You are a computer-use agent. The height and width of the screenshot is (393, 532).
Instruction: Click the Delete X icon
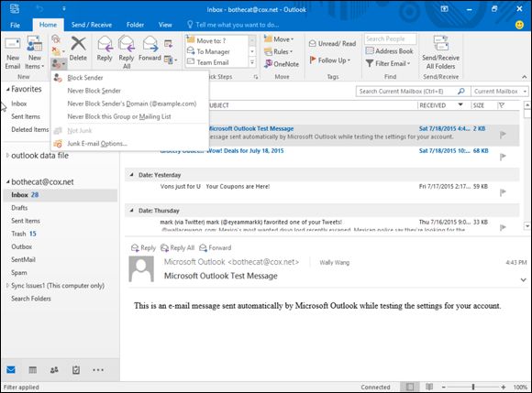(78, 44)
